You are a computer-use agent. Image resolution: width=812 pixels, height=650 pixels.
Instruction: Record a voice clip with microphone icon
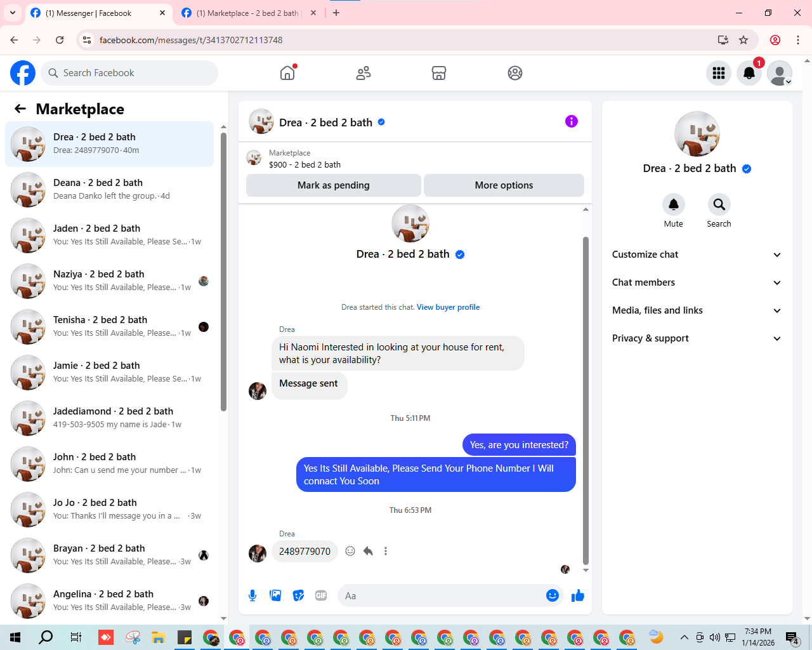pyautogui.click(x=252, y=595)
